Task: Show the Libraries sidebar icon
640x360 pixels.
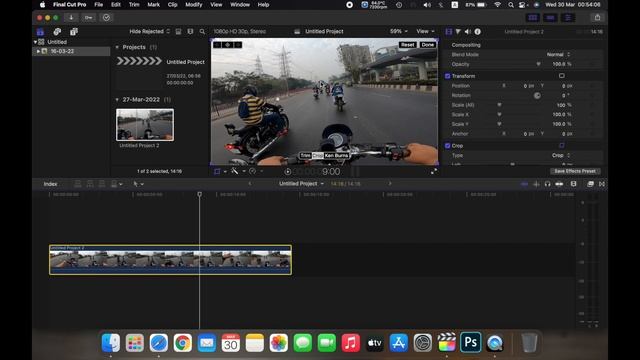Action: [x=40, y=32]
